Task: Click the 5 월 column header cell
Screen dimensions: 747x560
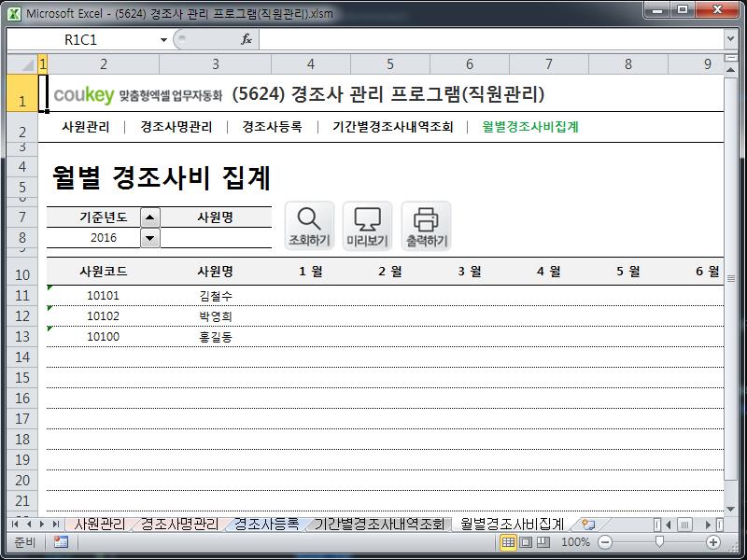Action: pyautogui.click(x=627, y=272)
